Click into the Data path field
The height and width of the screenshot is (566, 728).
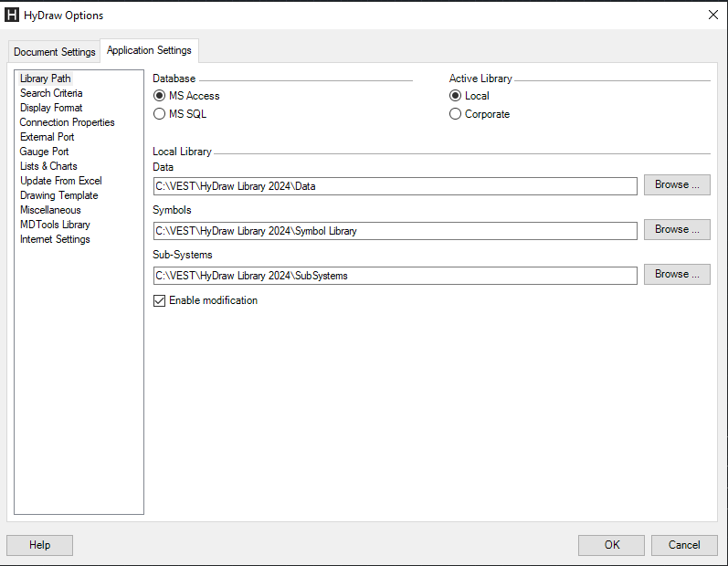point(395,186)
